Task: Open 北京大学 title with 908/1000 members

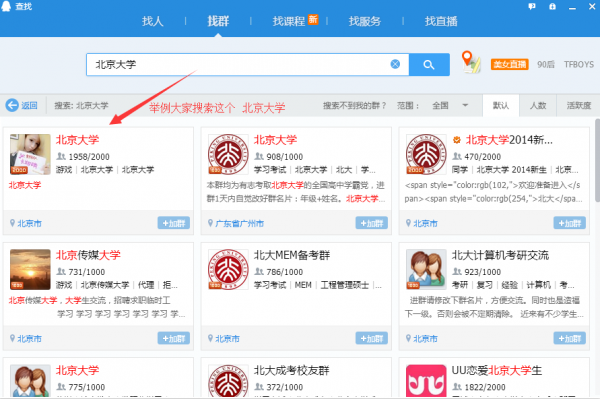Action: (276, 140)
